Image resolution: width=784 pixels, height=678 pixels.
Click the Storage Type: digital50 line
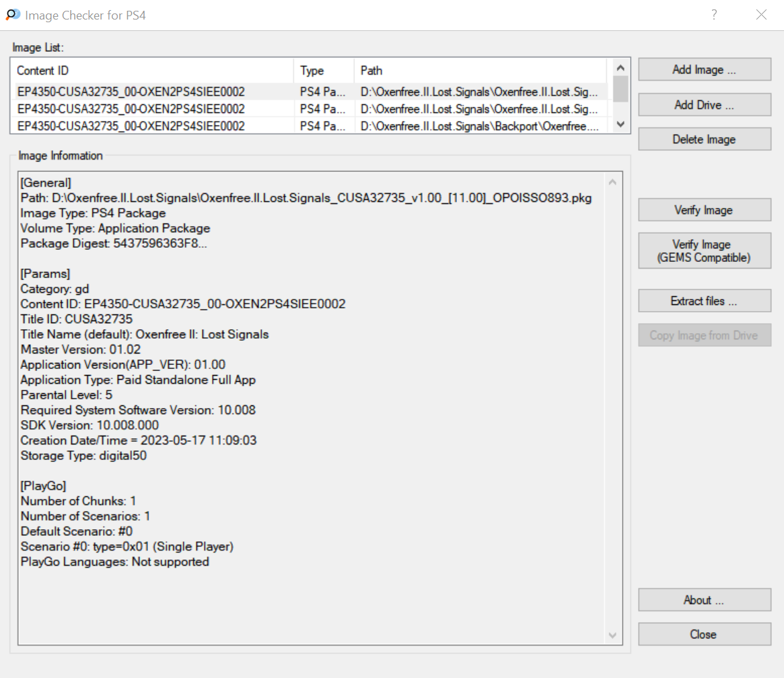click(83, 455)
